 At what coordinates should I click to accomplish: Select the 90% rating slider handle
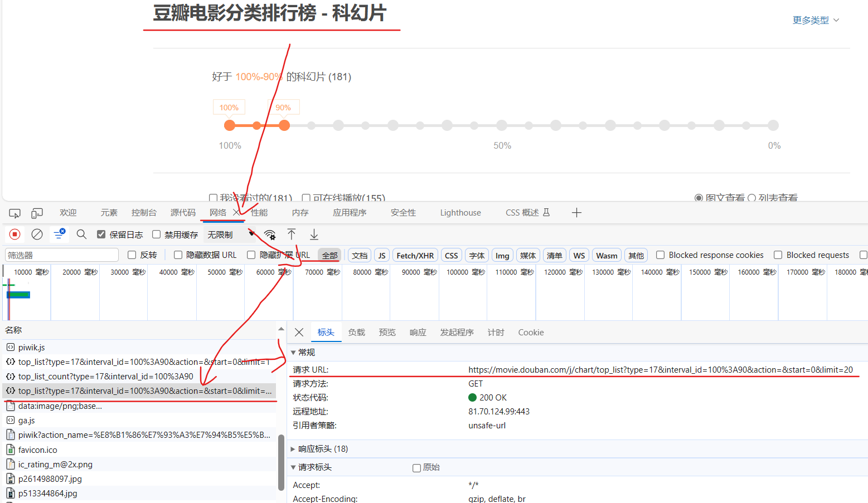coord(284,125)
